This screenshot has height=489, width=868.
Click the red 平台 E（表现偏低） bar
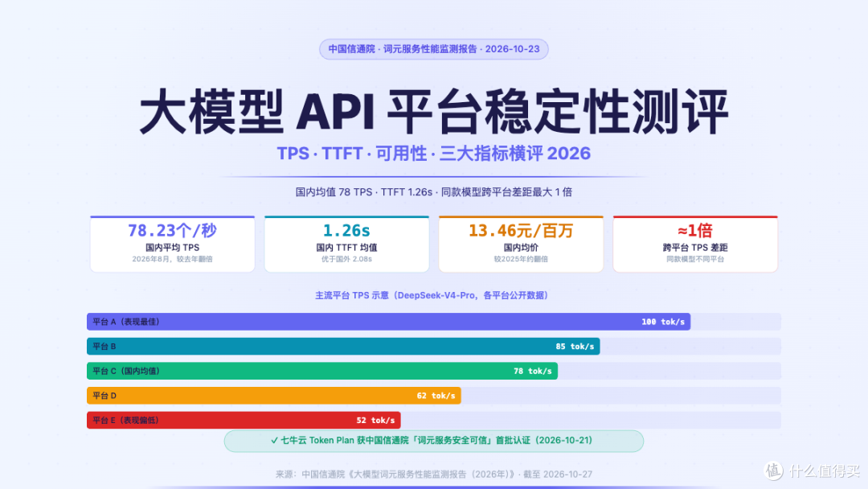tap(244, 421)
